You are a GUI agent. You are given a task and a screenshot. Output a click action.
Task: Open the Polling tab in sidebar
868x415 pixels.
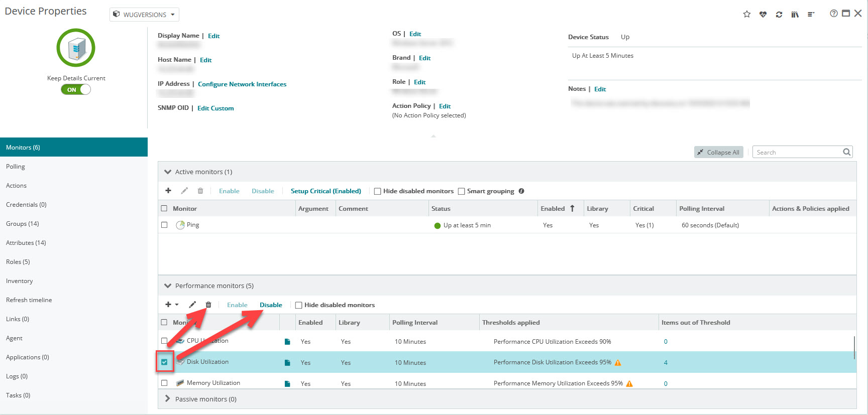(74, 167)
